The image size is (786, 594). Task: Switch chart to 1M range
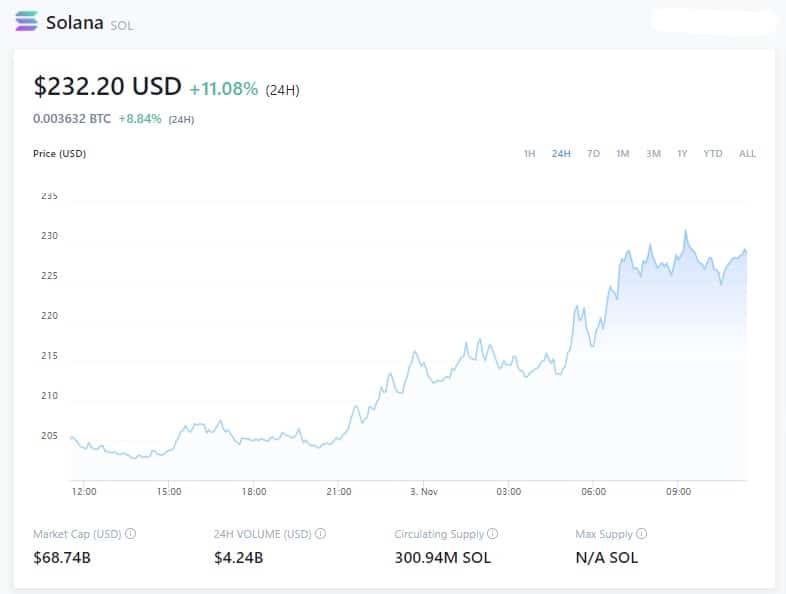click(623, 153)
